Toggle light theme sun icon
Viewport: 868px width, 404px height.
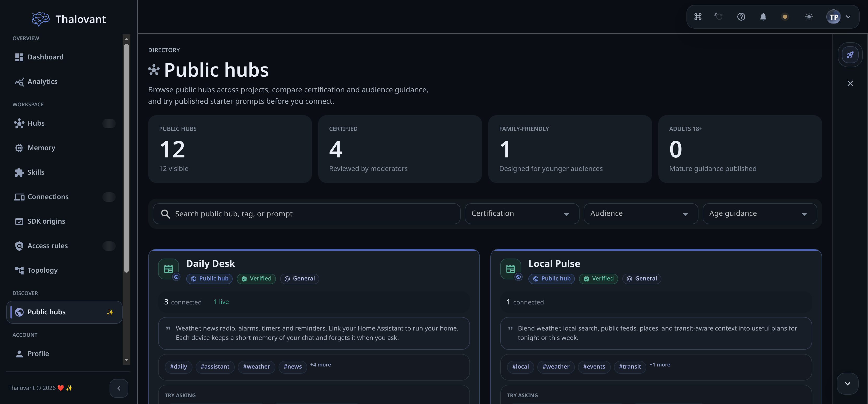click(x=809, y=17)
